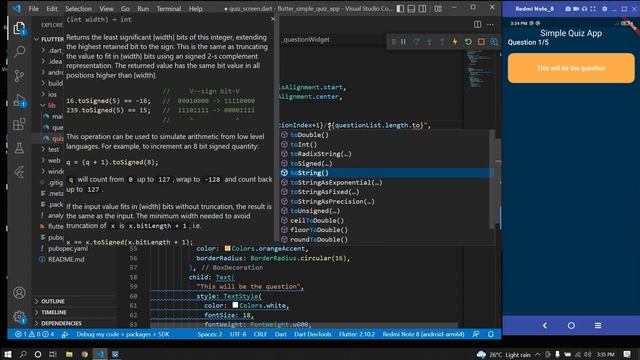Open README.md in explorer
The width and height of the screenshot is (640, 360).
click(66, 259)
